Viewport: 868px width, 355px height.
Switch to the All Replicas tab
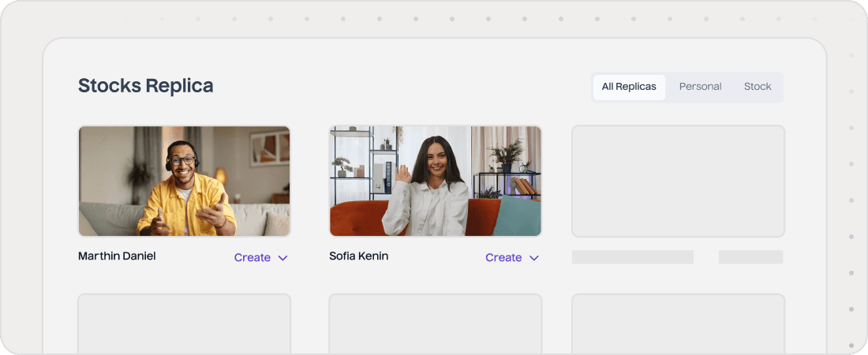click(x=629, y=87)
